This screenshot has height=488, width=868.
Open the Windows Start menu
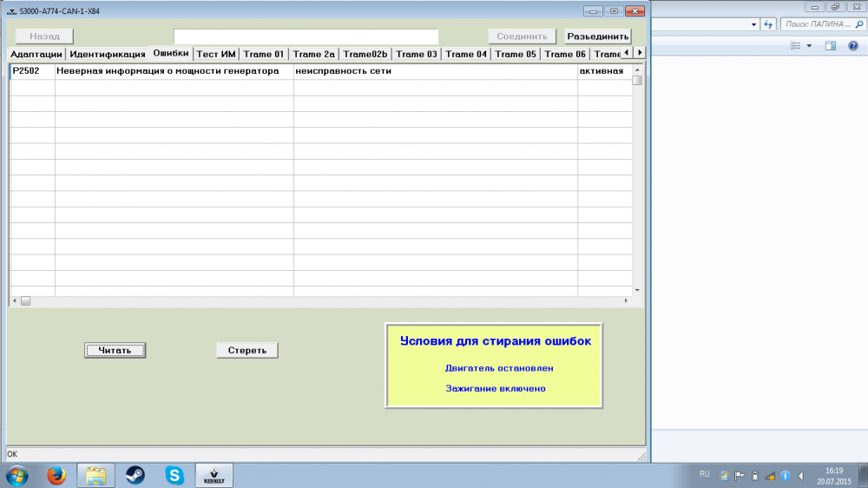[16, 476]
